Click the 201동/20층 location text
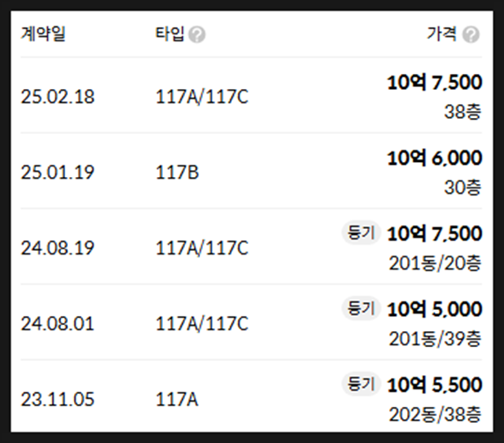The height and width of the screenshot is (443, 504). click(435, 263)
